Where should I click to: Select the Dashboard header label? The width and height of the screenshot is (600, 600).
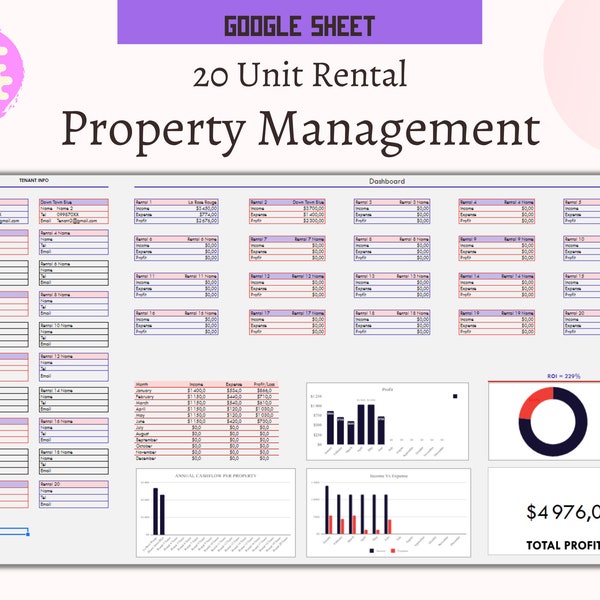pos(387,181)
